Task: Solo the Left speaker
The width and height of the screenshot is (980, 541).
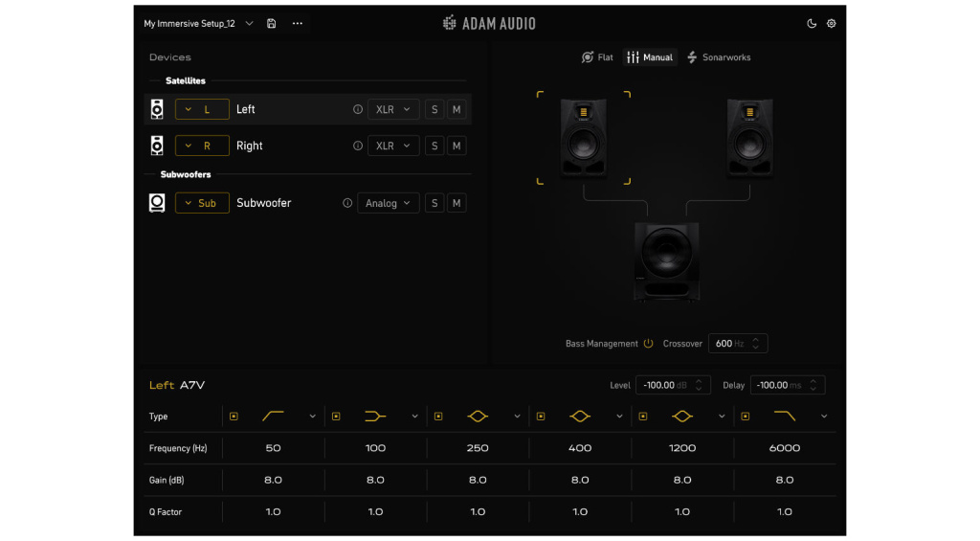Action: coord(434,109)
